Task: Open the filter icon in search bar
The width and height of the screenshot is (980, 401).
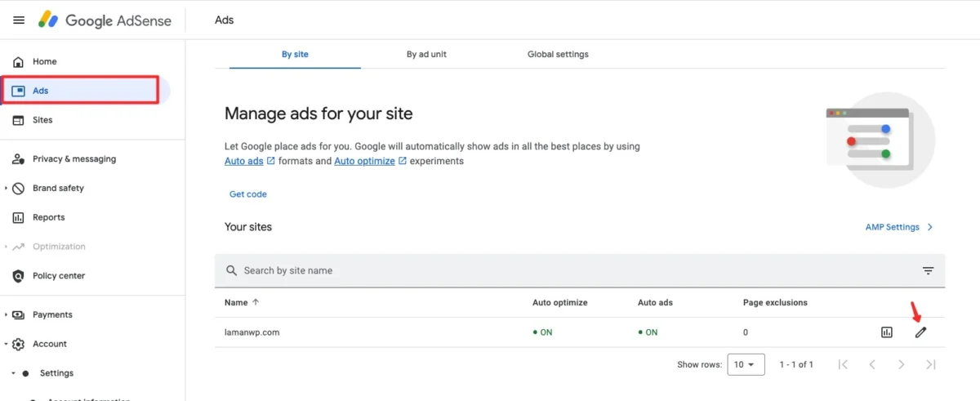Action: (928, 270)
